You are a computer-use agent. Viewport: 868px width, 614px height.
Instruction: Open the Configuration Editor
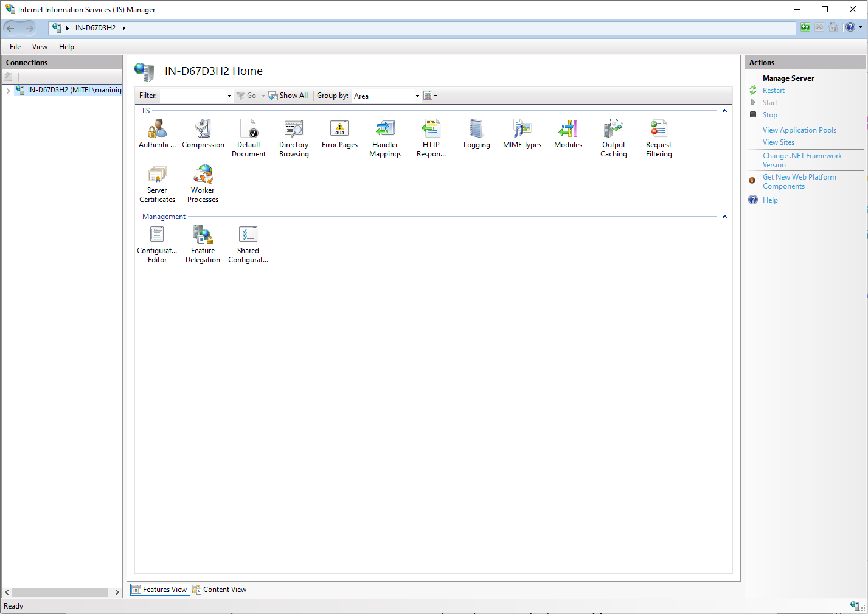(157, 244)
